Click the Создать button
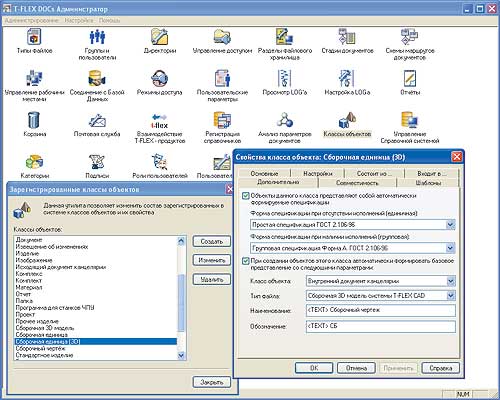The width and height of the screenshot is (500, 400). click(x=212, y=241)
